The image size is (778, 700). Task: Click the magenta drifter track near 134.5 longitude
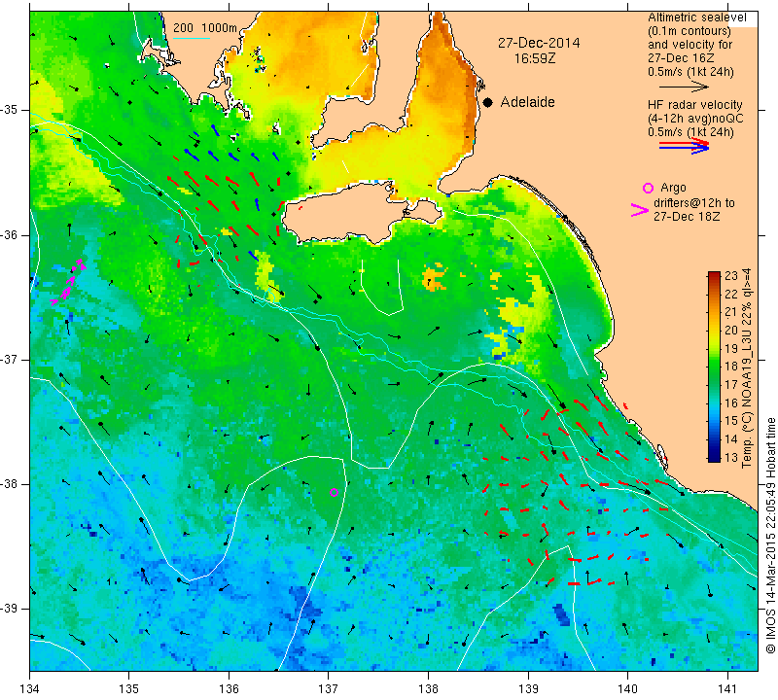(67, 283)
